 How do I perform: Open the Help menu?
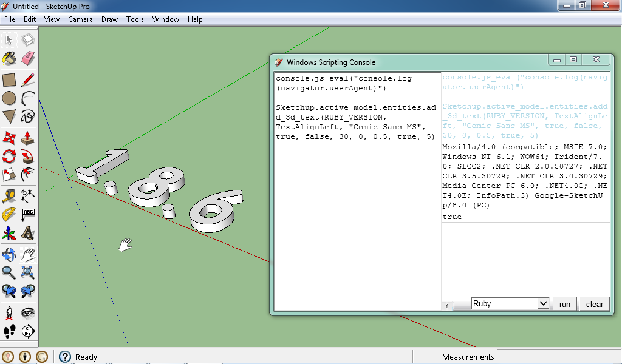(195, 19)
